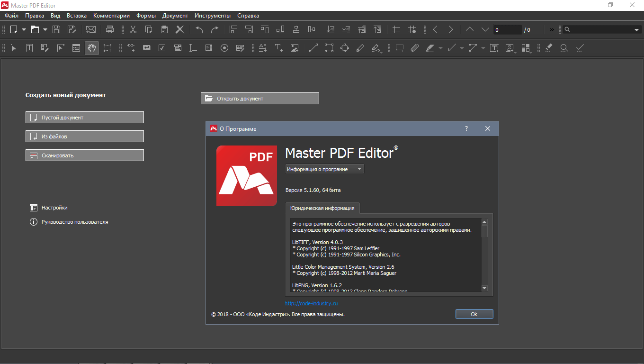The image size is (644, 364).
Task: Click the Delete X icon in toolbar
Action: click(x=180, y=29)
